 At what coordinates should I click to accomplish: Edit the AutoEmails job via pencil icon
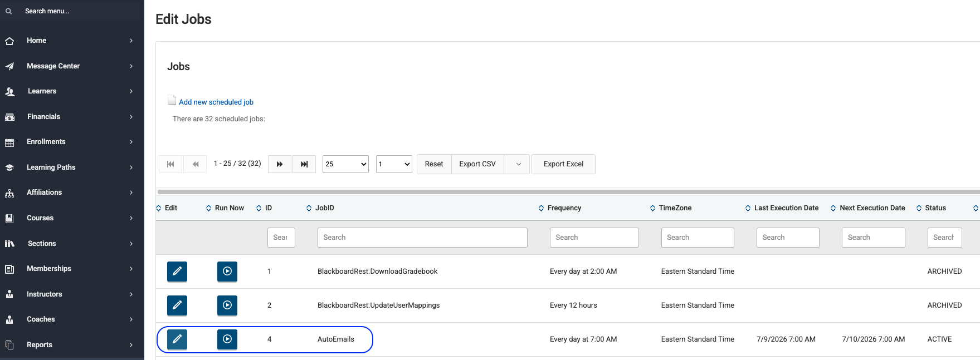177,339
